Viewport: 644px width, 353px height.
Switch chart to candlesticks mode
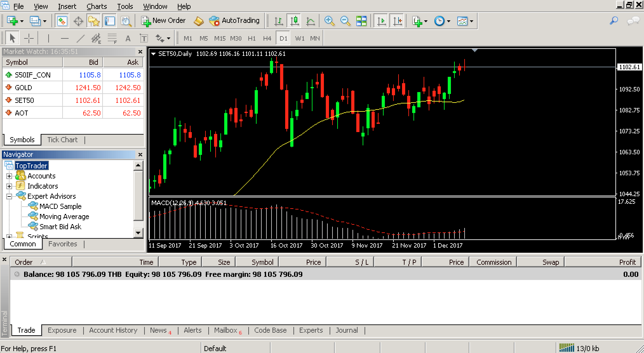pyautogui.click(x=294, y=21)
